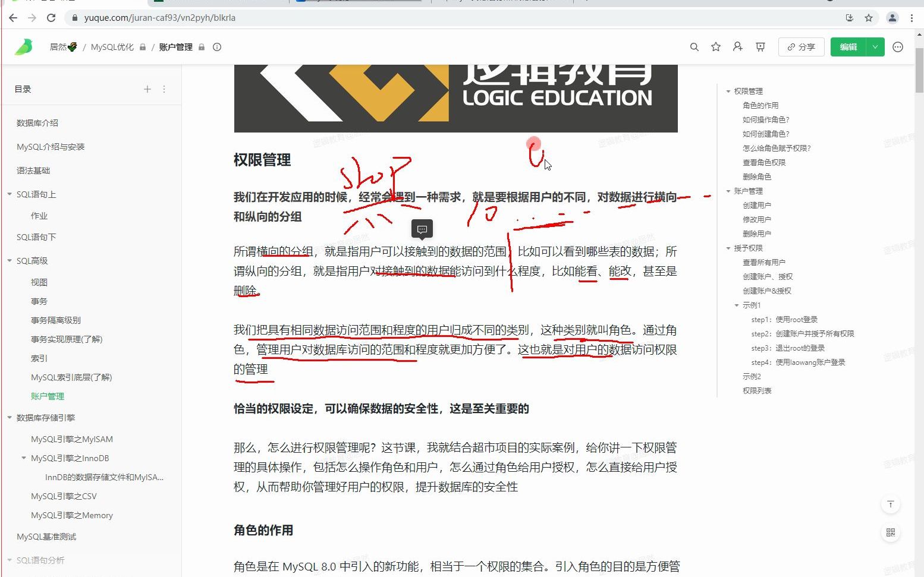Viewport: 924px width, 577px height.
Task: Jump to 怎么给角色赋予权限? in outline
Action: pos(777,149)
